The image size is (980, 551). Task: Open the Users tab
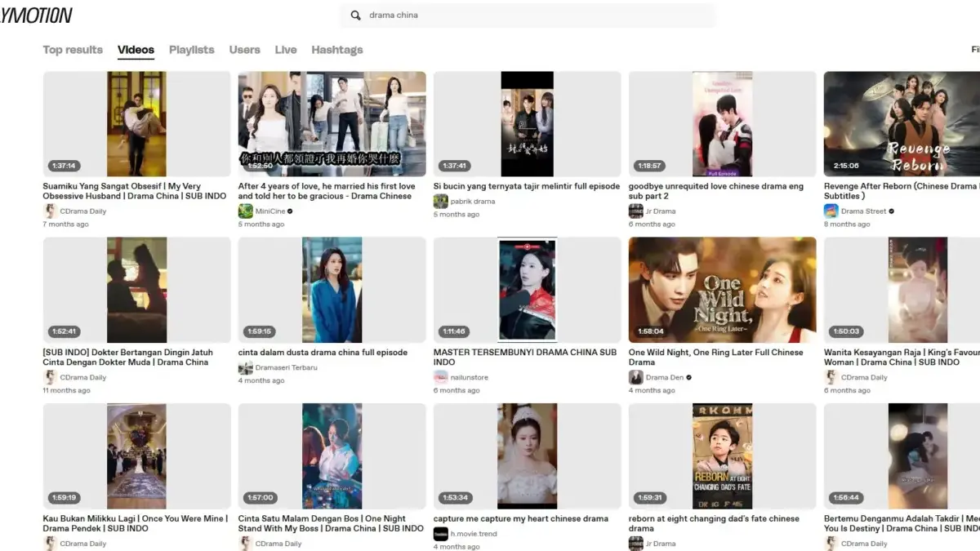tap(244, 50)
